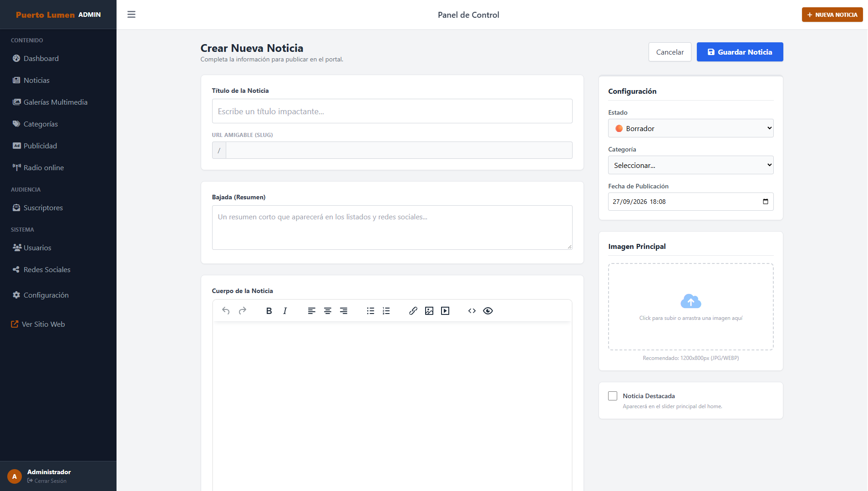Apply italic formatting in editor
Viewport: 868px width, 491px height.
pos(285,311)
